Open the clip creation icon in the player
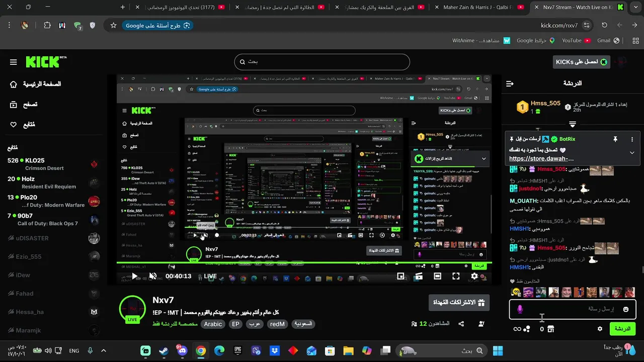This screenshot has width=644, height=362. (419, 276)
